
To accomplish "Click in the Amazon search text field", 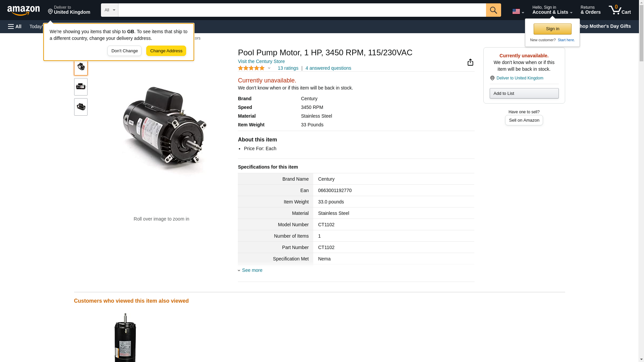I will (x=302, y=10).
